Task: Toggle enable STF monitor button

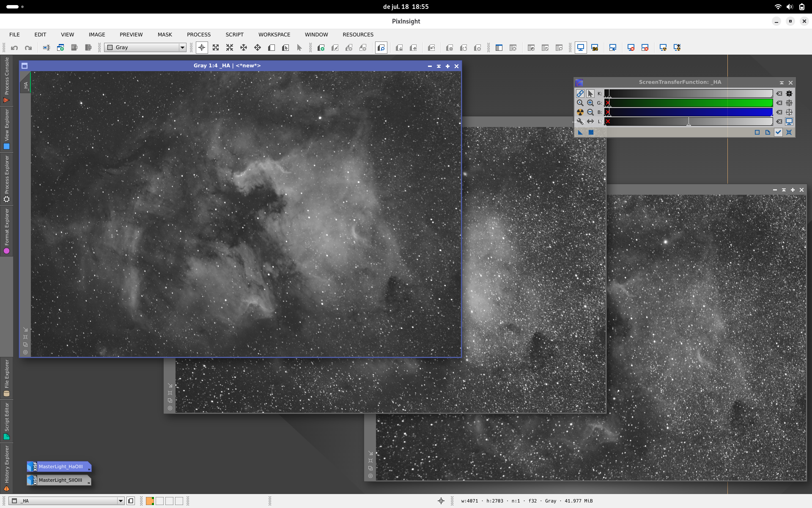Action: click(789, 121)
